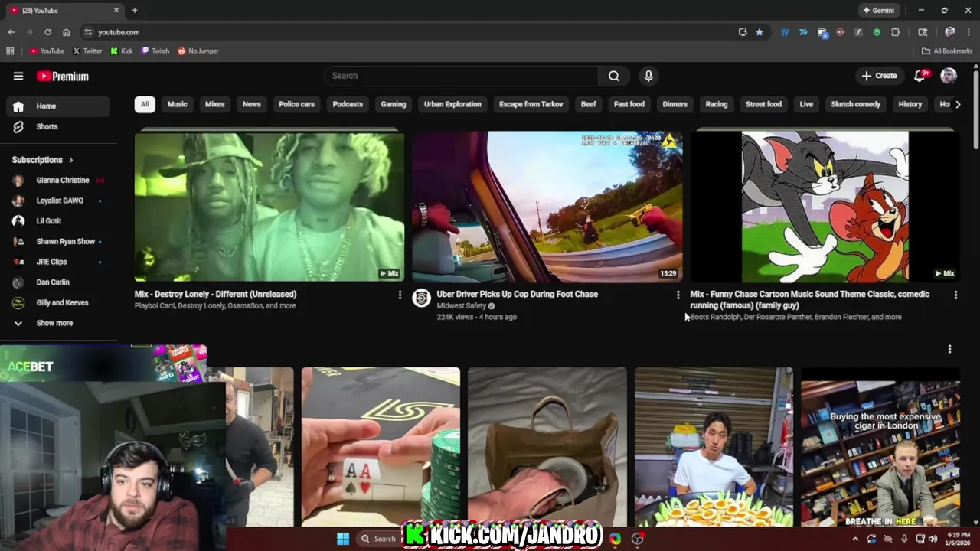Image resolution: width=980 pixels, height=551 pixels.
Task: Expand the Subscriptions section arrow
Action: click(x=70, y=160)
